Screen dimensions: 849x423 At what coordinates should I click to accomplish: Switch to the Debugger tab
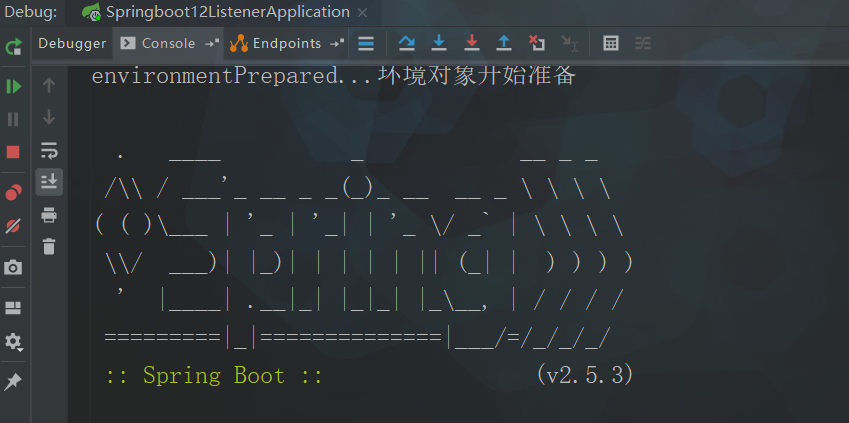click(72, 43)
